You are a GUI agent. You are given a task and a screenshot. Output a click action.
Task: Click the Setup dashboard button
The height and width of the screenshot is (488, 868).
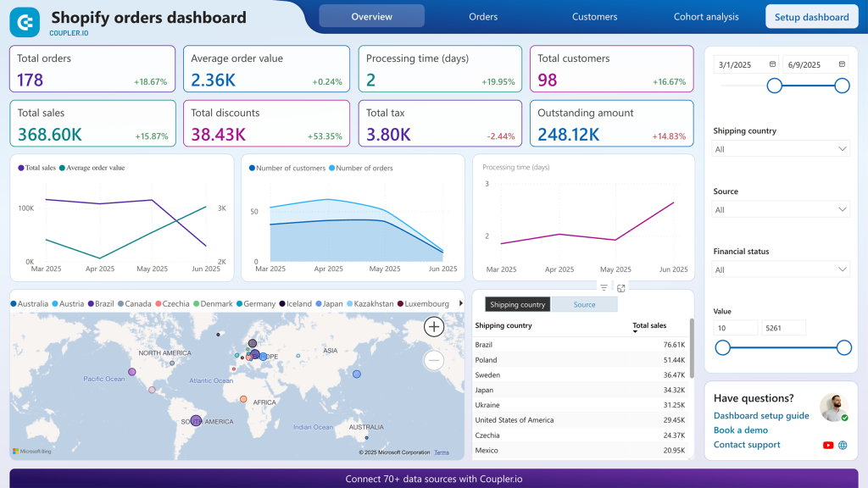pos(811,16)
